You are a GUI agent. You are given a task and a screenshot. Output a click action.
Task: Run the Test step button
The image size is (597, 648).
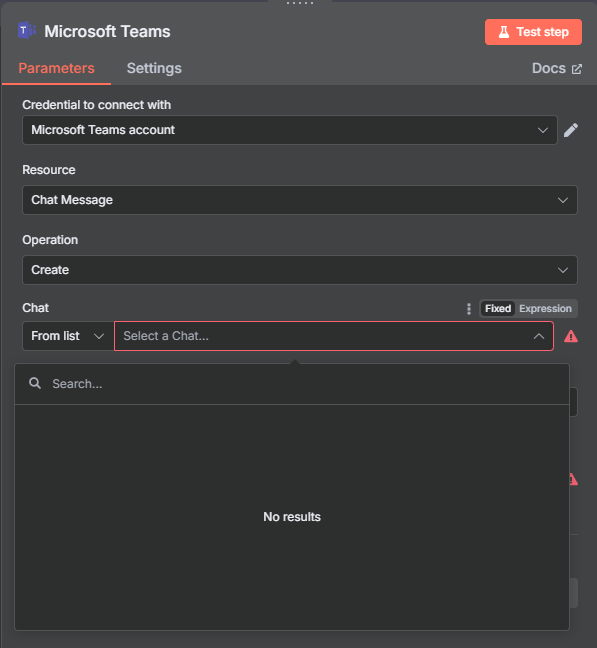coord(533,32)
